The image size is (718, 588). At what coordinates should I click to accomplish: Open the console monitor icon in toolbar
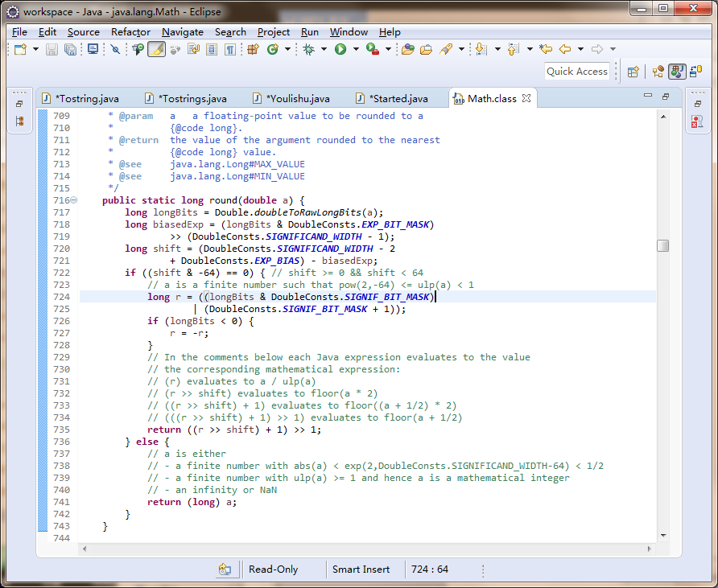pos(93,49)
